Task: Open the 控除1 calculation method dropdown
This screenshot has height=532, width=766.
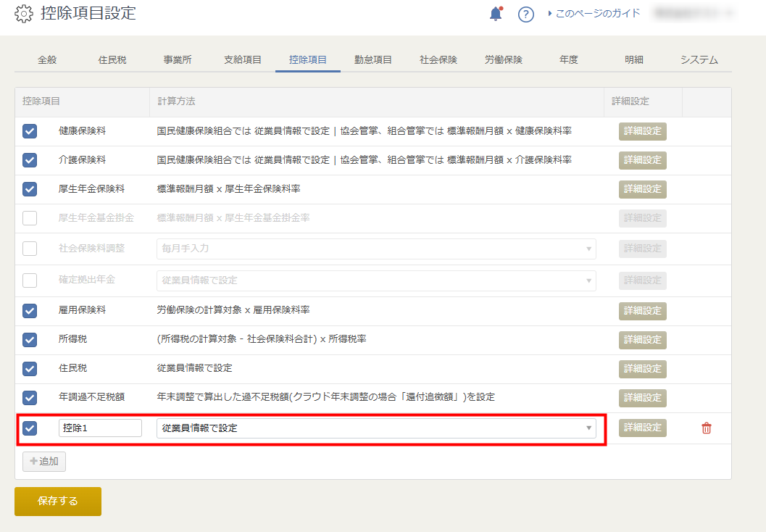Action: (376, 428)
